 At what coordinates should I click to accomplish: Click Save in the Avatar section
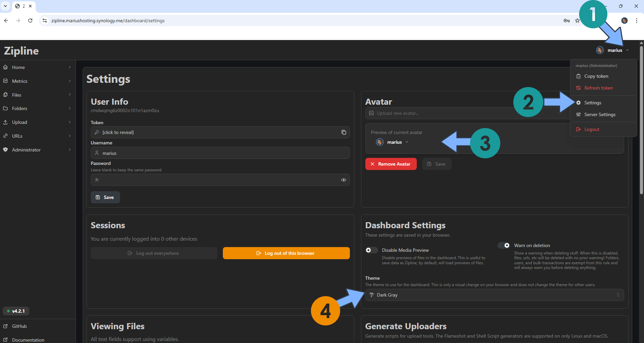pos(437,164)
